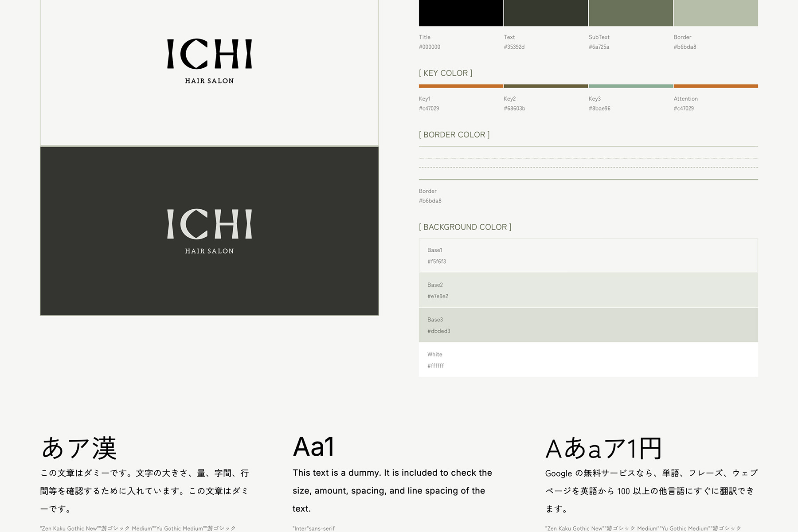Click the dashed border sample line

coord(588,167)
